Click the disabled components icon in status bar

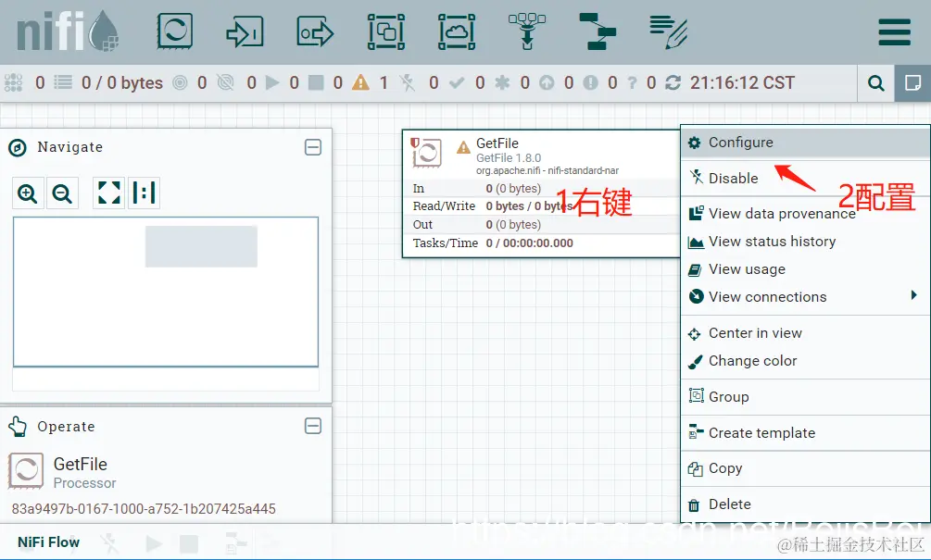coord(408,82)
